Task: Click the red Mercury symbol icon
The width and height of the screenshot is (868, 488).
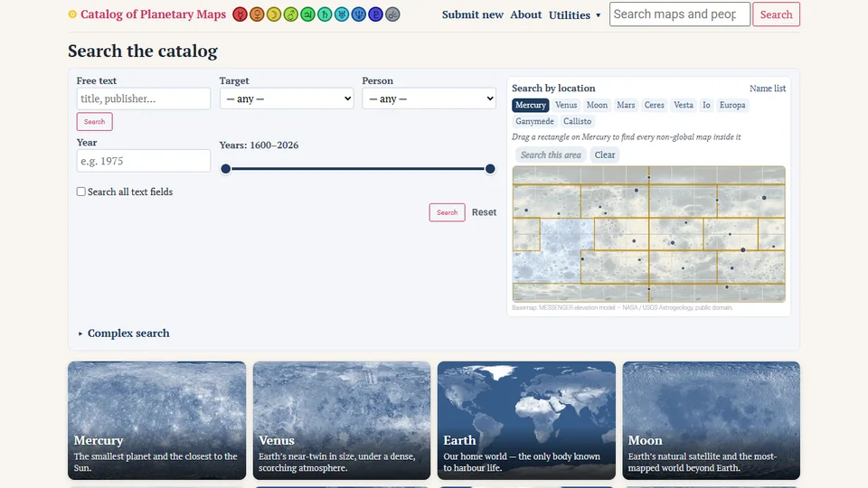Action: point(240,14)
